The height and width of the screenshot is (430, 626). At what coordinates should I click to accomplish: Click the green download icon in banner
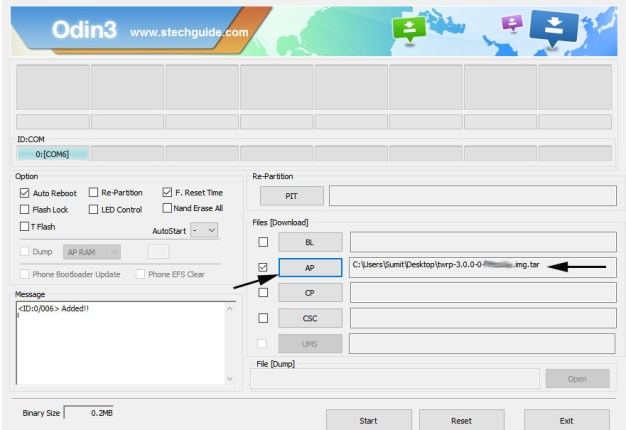(409, 29)
